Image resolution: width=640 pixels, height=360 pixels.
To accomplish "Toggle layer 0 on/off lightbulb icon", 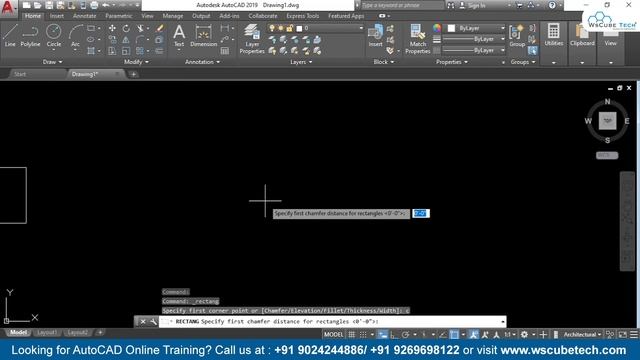I will (x=272, y=28).
